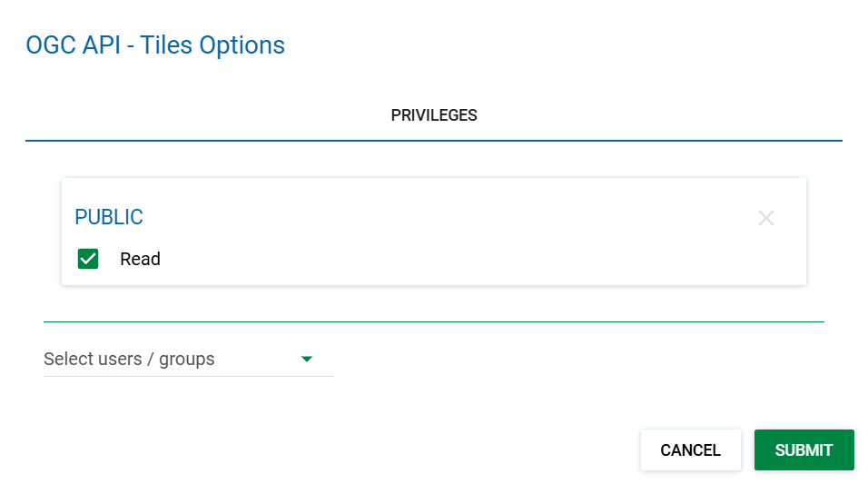
Task: Remove the PUBLIC privilege entry
Action: coord(766,218)
